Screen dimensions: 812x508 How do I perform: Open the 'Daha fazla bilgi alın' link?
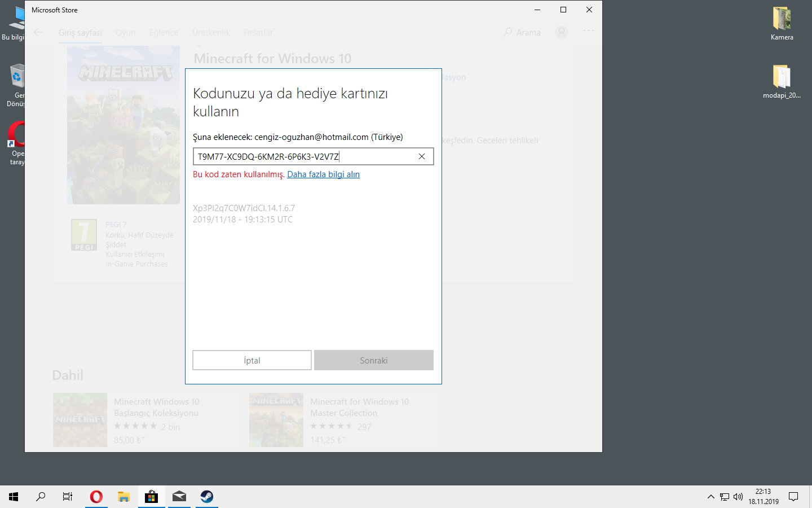(323, 174)
